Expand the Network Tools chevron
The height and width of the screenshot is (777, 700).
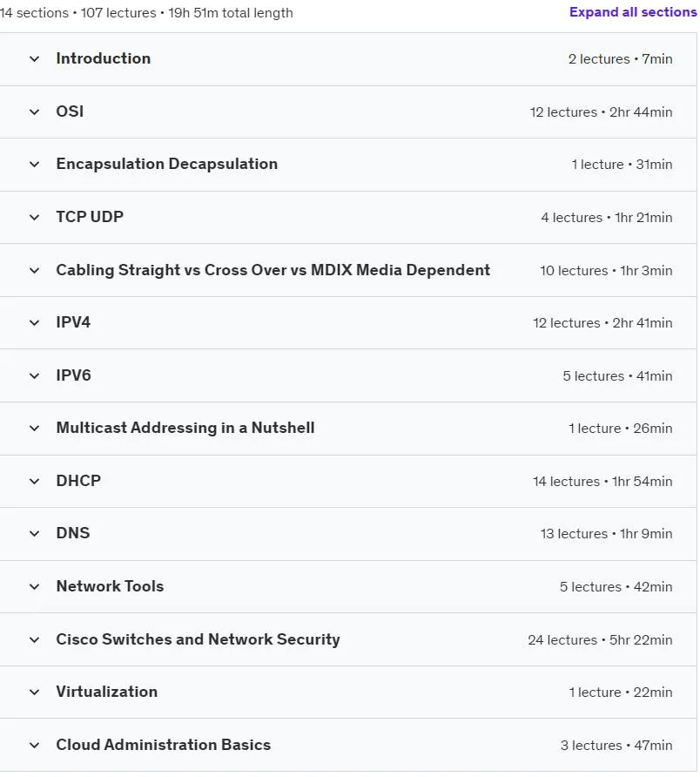34,587
